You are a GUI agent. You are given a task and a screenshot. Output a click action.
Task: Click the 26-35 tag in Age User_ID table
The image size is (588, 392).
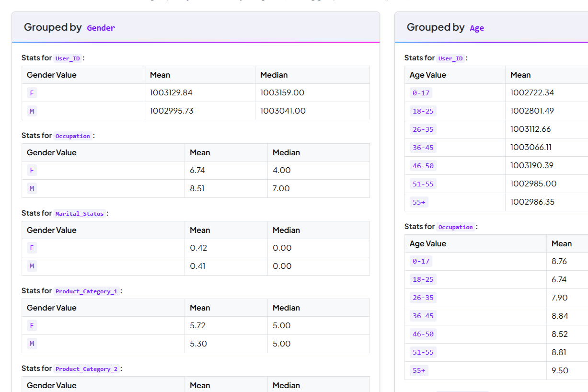423,129
